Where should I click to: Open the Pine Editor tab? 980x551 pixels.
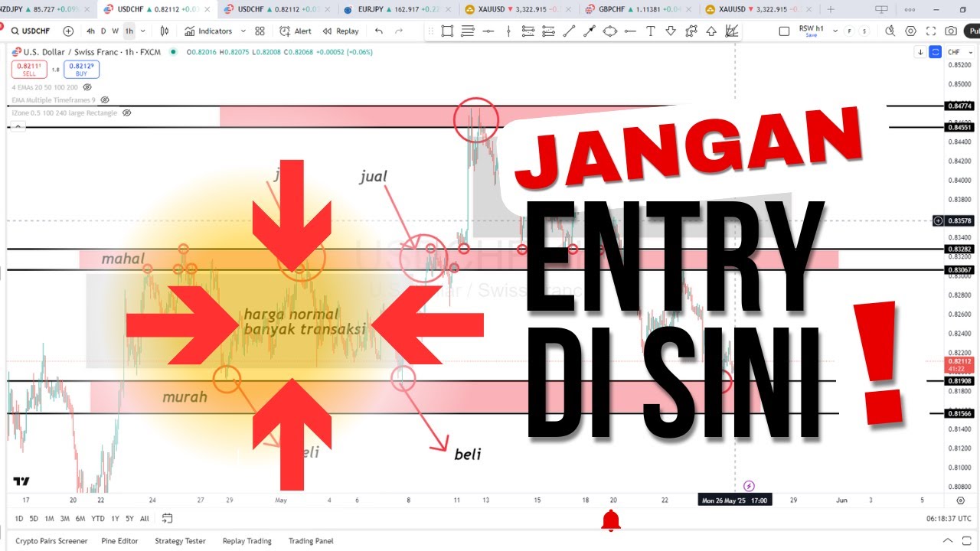click(x=120, y=541)
